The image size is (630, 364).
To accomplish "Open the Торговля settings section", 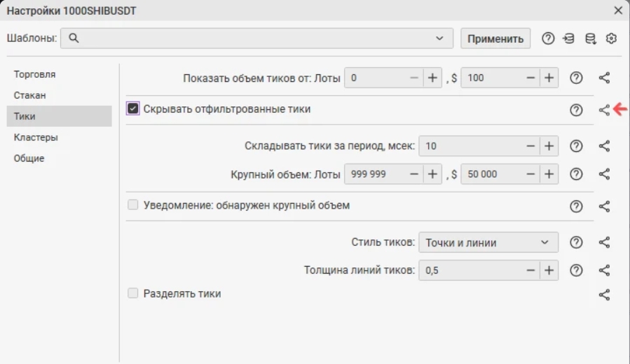I will [59, 74].
